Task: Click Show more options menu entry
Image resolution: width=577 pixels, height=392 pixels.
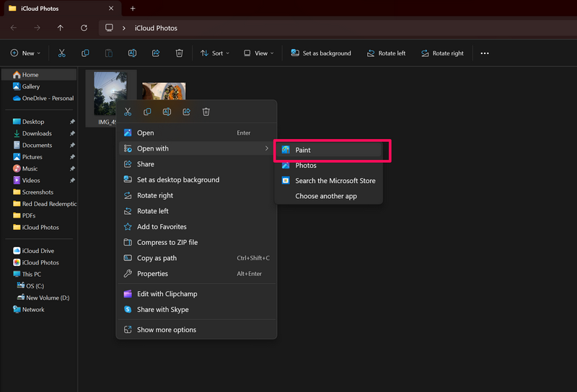Action: click(x=167, y=330)
